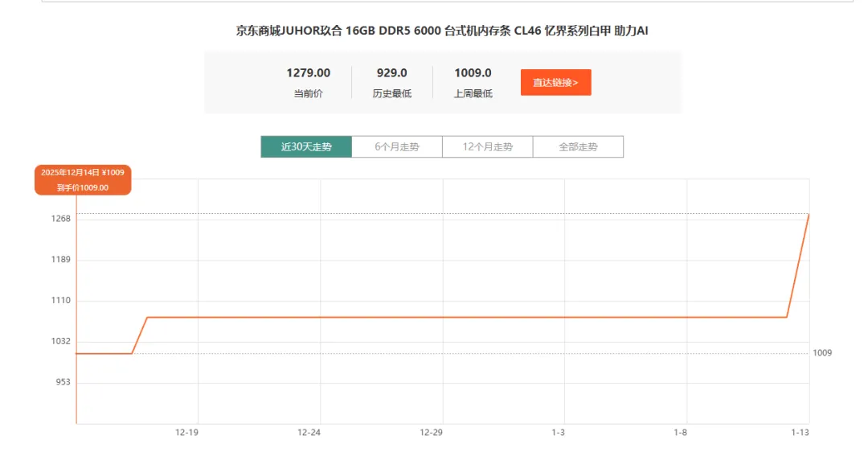868x452 pixels.
Task: Click the x-axis date 1-8
Action: click(x=681, y=433)
